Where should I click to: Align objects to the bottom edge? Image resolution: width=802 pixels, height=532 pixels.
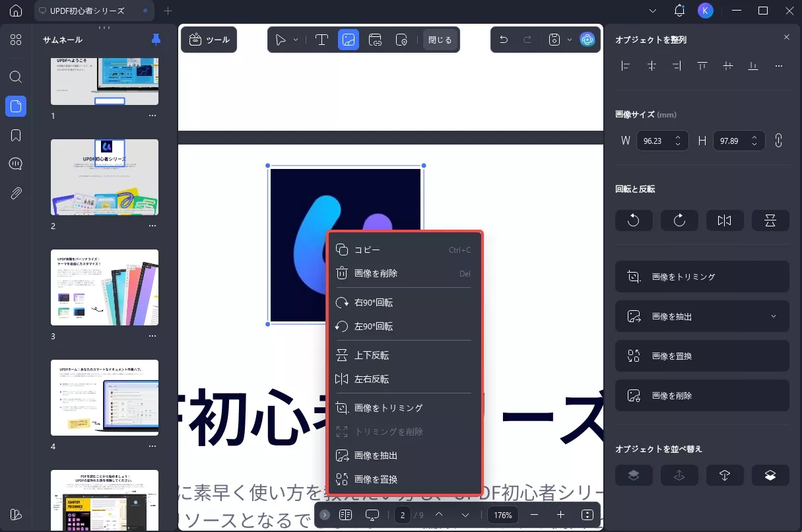tap(753, 65)
